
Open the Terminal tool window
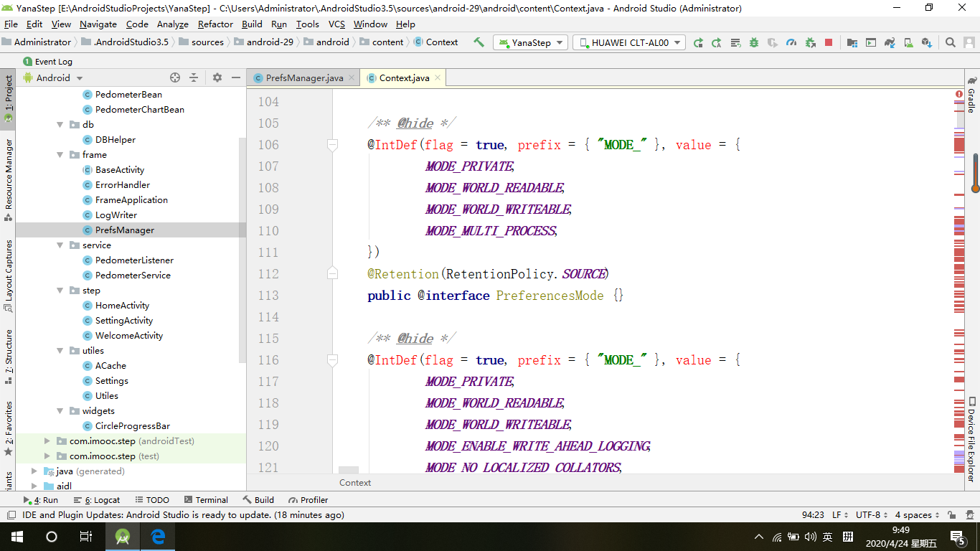point(206,500)
